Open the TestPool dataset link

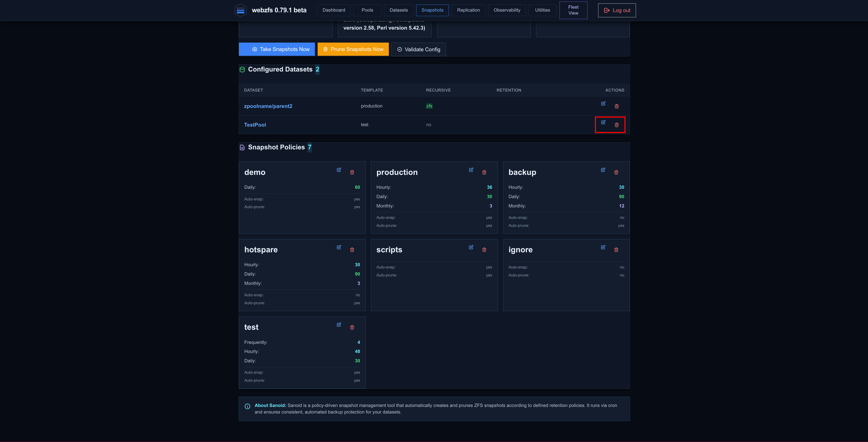pos(255,125)
